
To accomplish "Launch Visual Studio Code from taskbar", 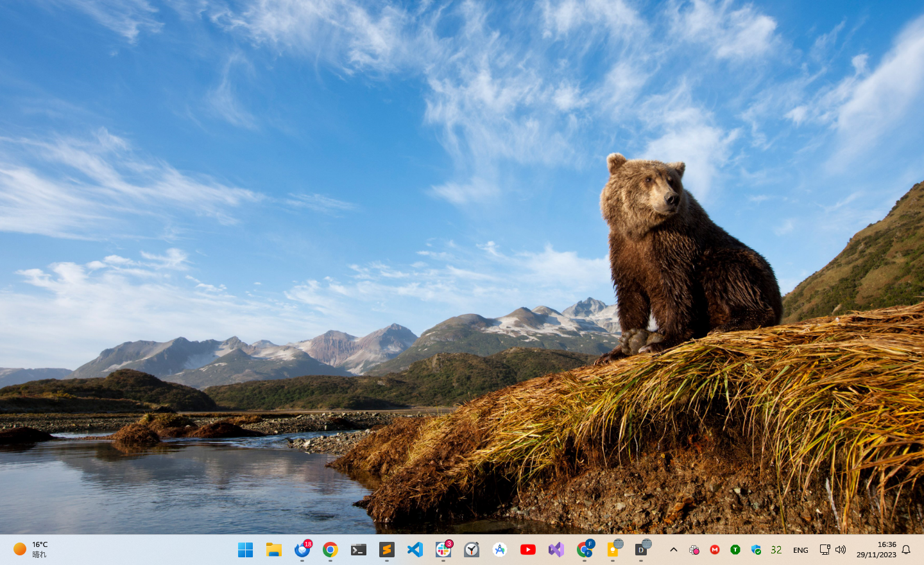I will [x=415, y=550].
